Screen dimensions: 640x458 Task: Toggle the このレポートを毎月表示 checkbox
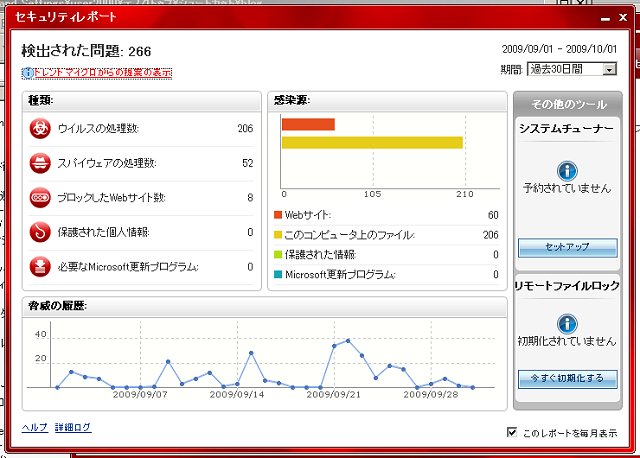[511, 432]
